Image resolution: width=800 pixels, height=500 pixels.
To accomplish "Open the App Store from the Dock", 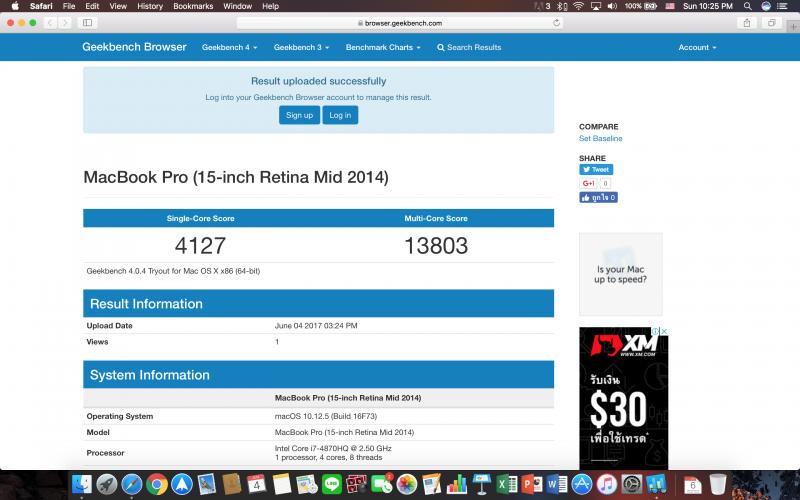I will (x=582, y=484).
